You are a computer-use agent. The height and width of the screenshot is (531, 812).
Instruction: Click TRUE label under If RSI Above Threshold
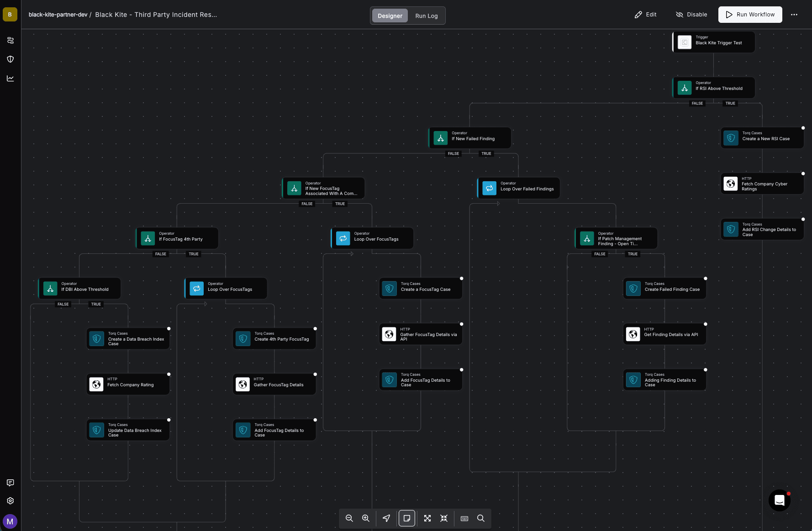tap(730, 103)
